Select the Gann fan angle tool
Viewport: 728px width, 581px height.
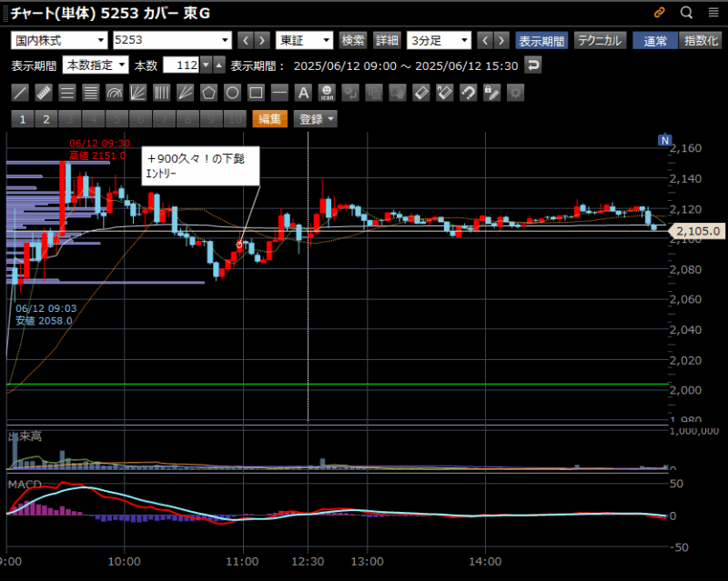186,93
